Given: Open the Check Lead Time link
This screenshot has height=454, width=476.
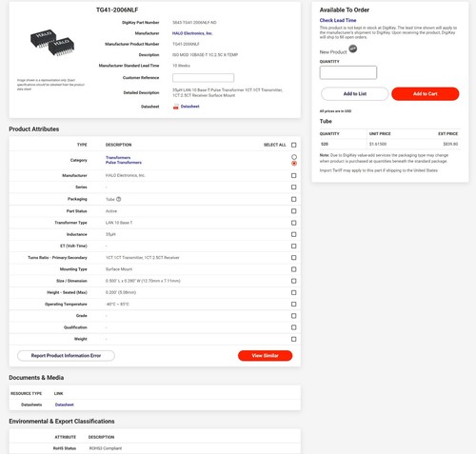Looking at the screenshot, I should click(338, 20).
